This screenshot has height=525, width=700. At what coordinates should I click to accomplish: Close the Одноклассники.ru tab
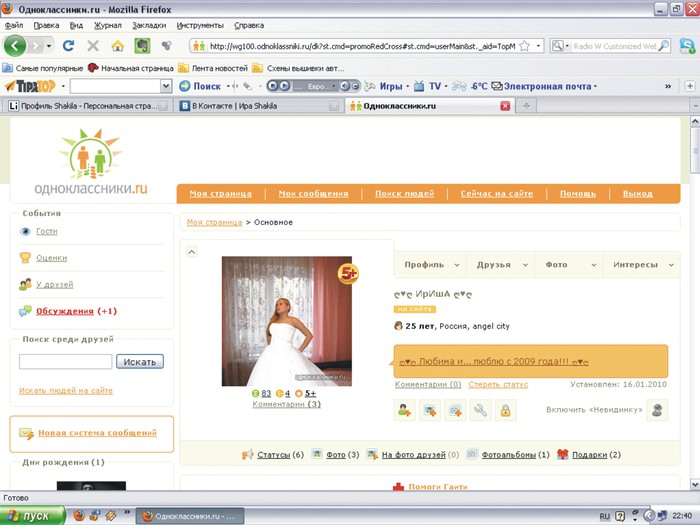coord(505,106)
